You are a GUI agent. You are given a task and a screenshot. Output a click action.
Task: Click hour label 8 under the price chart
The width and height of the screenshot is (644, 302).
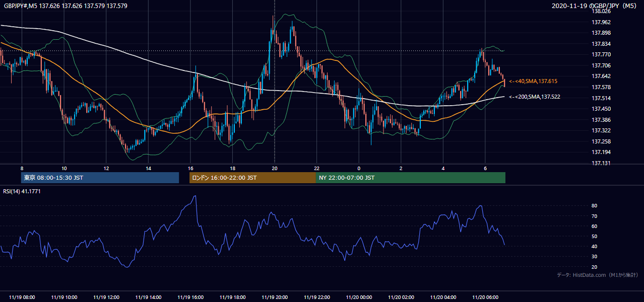(22, 168)
